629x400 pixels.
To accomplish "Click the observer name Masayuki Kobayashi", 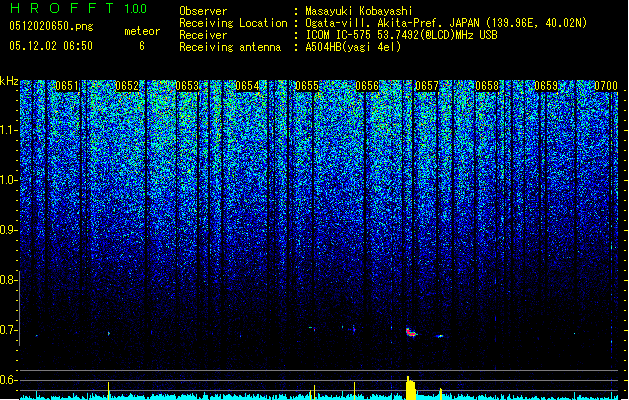I will coord(359,11).
